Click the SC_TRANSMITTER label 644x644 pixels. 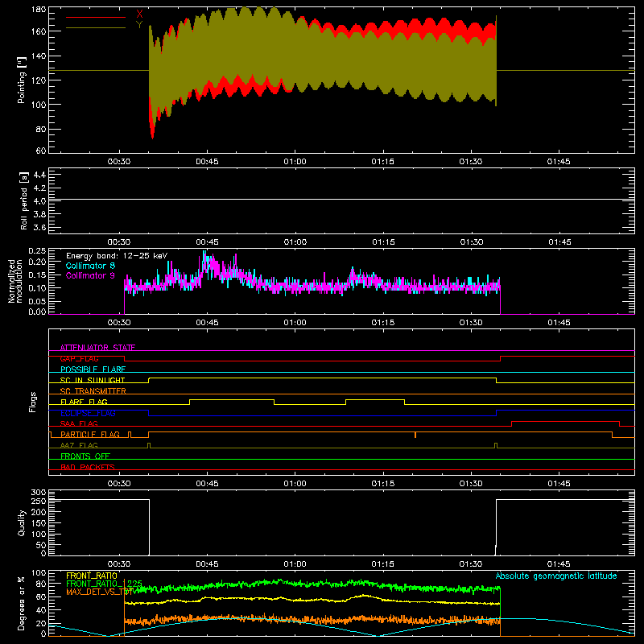pyautogui.click(x=93, y=391)
